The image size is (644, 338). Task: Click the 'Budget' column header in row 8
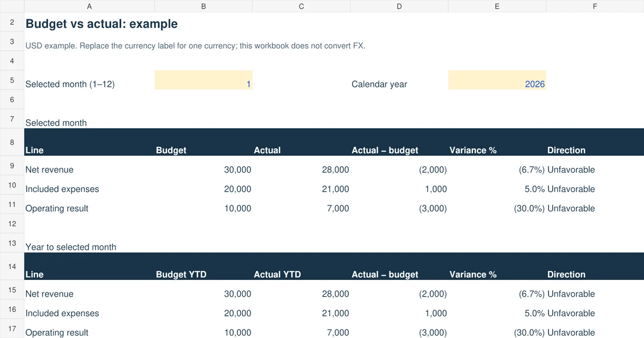(171, 150)
